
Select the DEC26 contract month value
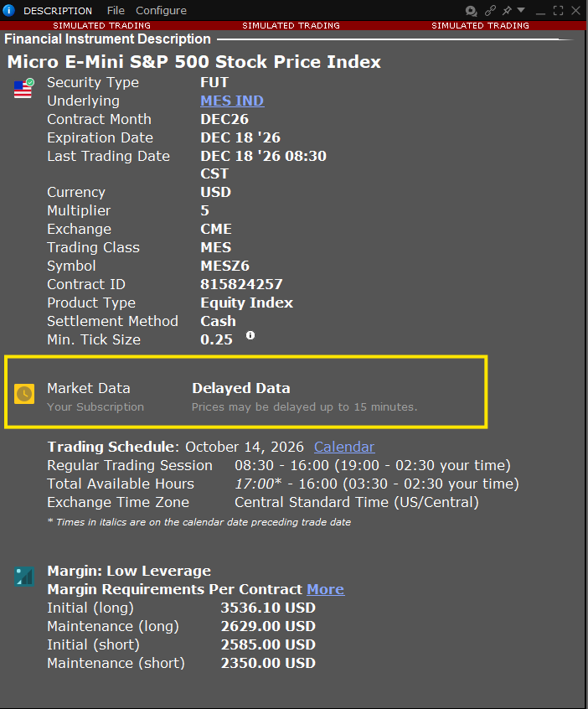tap(224, 119)
